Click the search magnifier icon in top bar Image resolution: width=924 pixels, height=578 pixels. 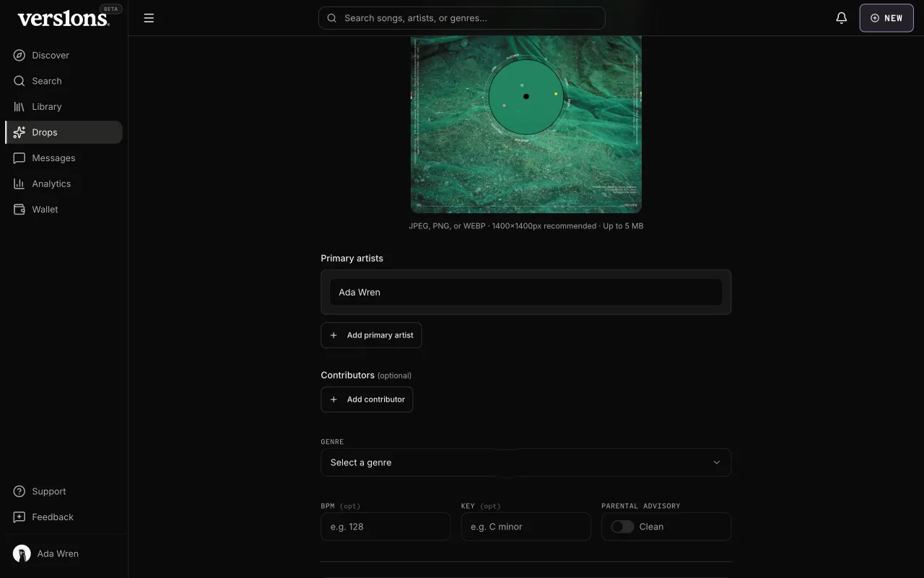(332, 18)
